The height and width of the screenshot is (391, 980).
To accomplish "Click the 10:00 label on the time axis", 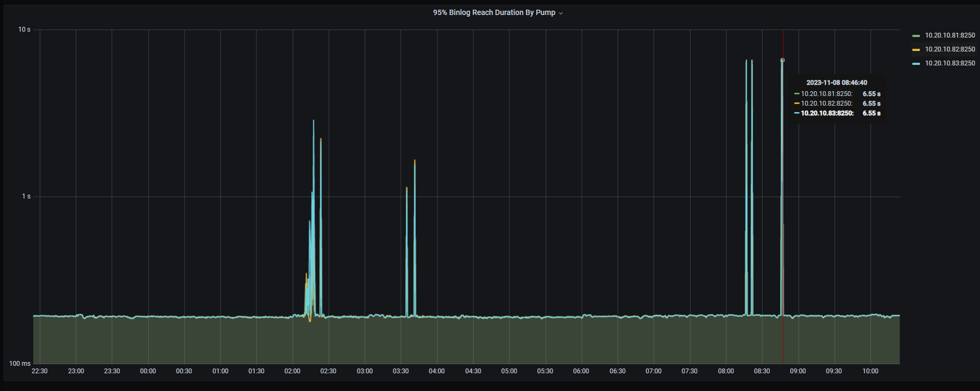I will point(870,371).
